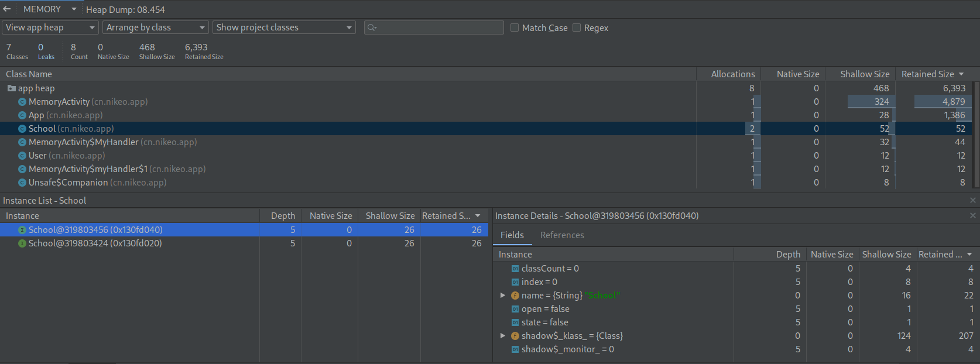Image resolution: width=980 pixels, height=364 pixels.
Task: Select the App (cn.nikeo.app) row
Action: (x=486, y=115)
